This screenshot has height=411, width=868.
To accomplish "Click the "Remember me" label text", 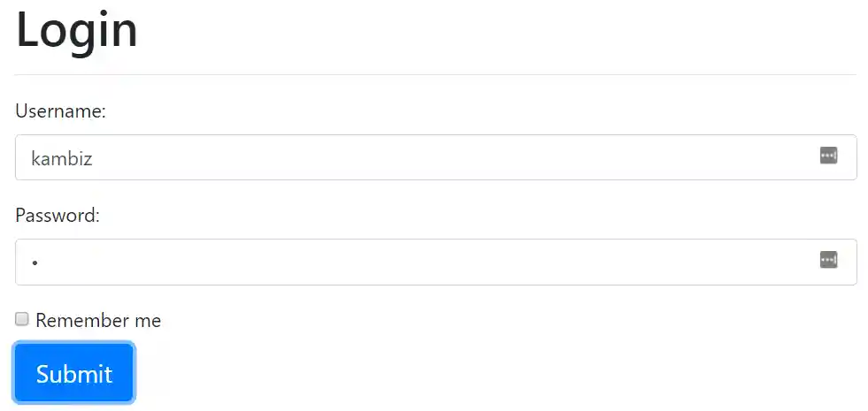I will [98, 320].
